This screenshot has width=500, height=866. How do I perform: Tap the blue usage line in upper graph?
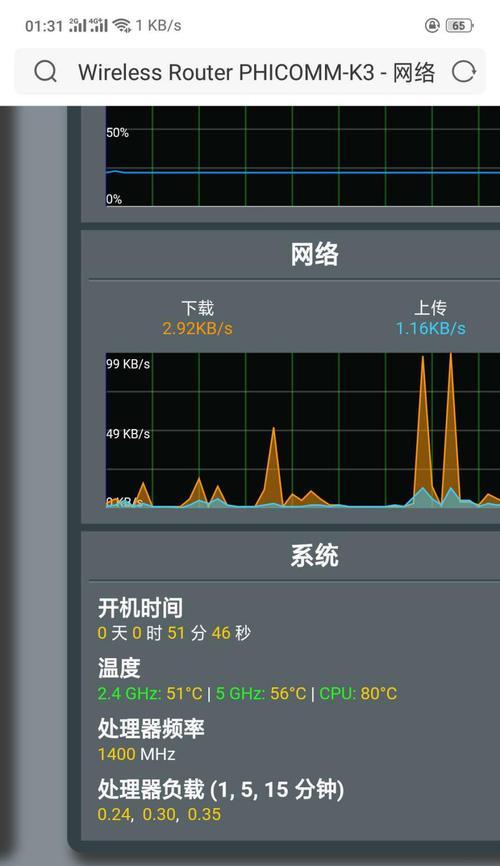[x=303, y=172]
